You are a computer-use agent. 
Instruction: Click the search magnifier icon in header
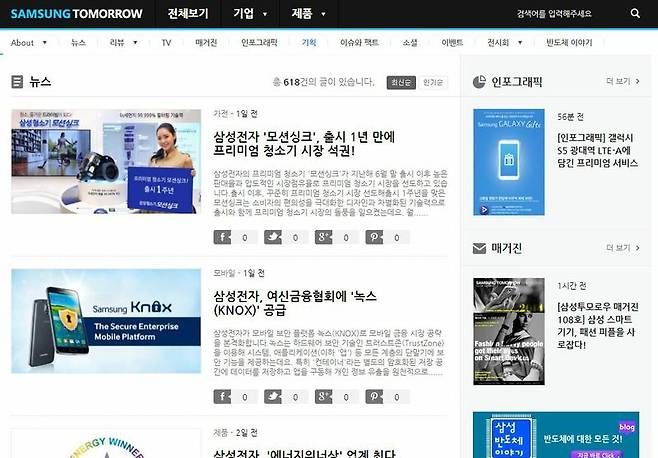635,14
